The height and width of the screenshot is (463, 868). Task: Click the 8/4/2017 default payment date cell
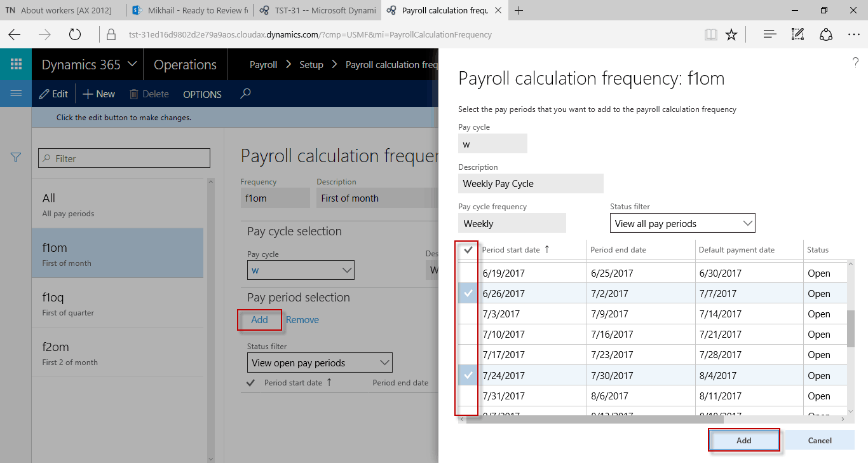[750, 376]
